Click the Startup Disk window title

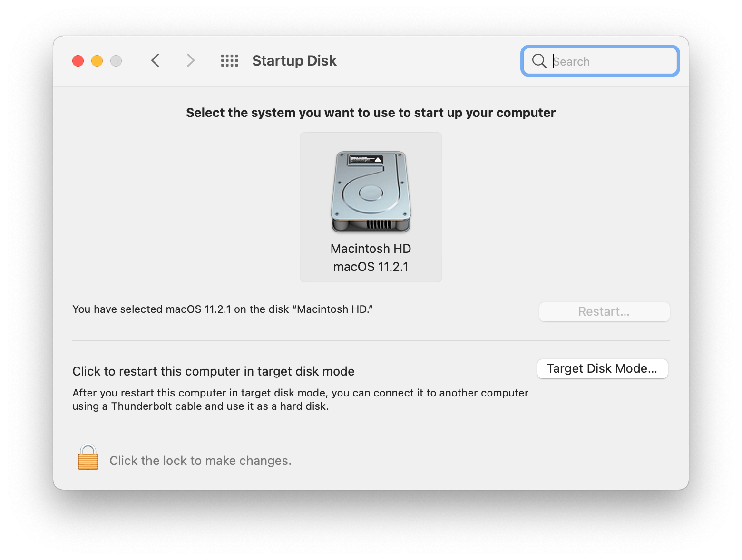(294, 60)
